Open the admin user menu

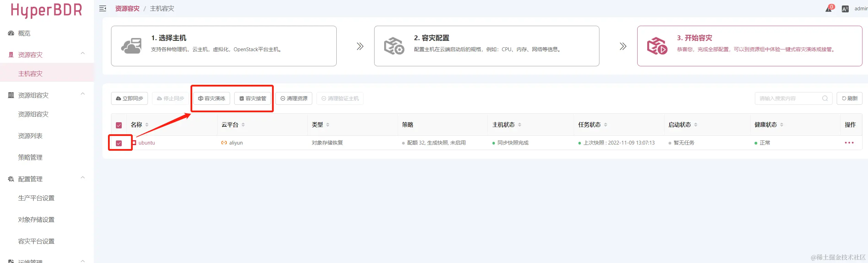(x=861, y=9)
